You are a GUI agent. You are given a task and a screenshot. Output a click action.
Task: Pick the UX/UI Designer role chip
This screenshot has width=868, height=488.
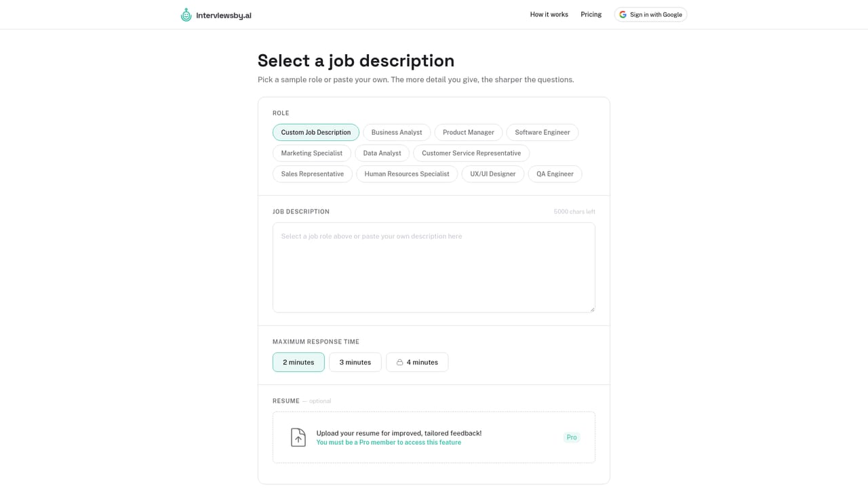coord(493,174)
